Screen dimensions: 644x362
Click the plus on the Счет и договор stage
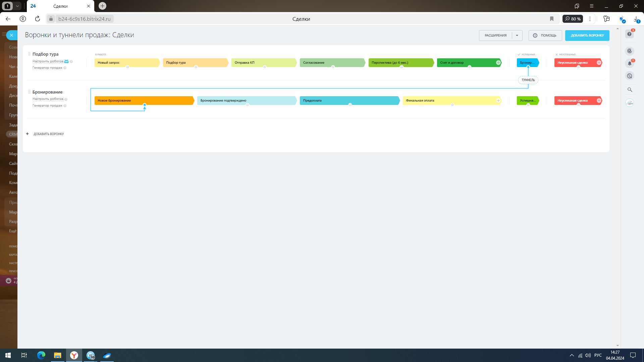point(498,63)
